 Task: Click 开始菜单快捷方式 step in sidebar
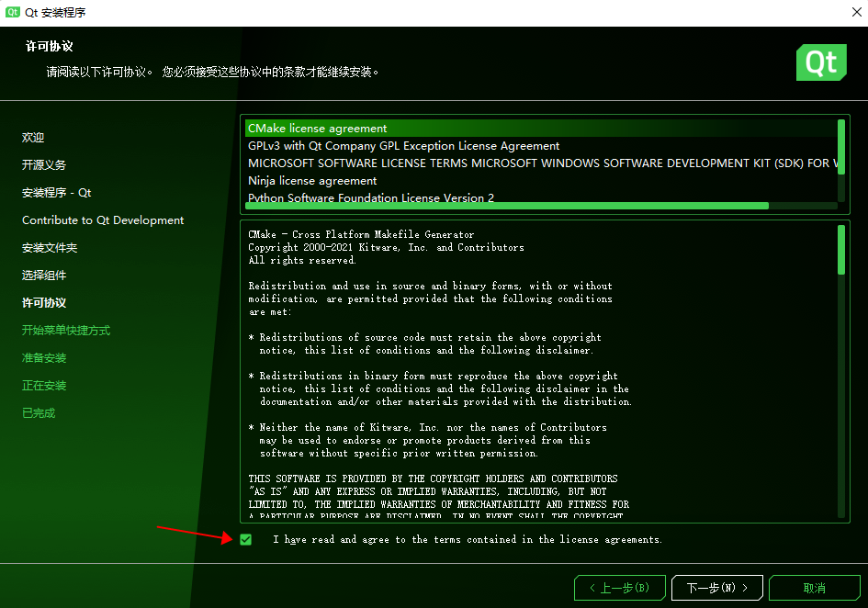(x=66, y=331)
